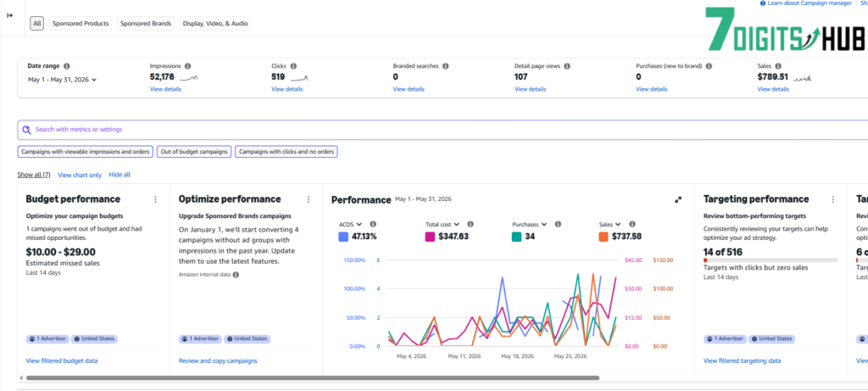Click View details under Impressions
868x391 pixels.
[165, 89]
